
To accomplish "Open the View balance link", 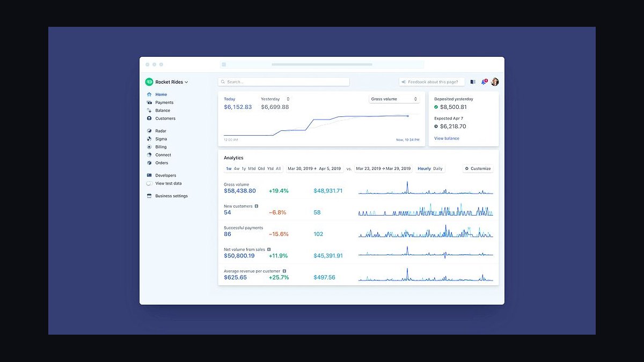I will click(447, 138).
